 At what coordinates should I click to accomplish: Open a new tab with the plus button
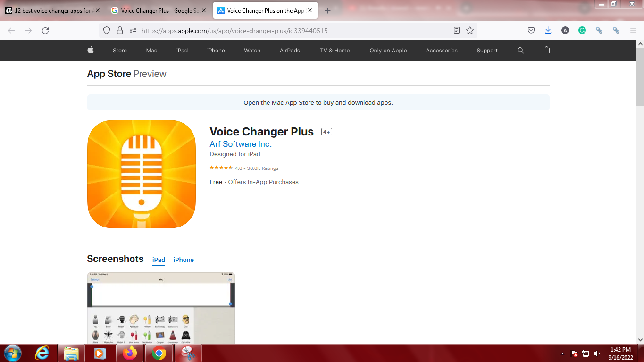[328, 11]
